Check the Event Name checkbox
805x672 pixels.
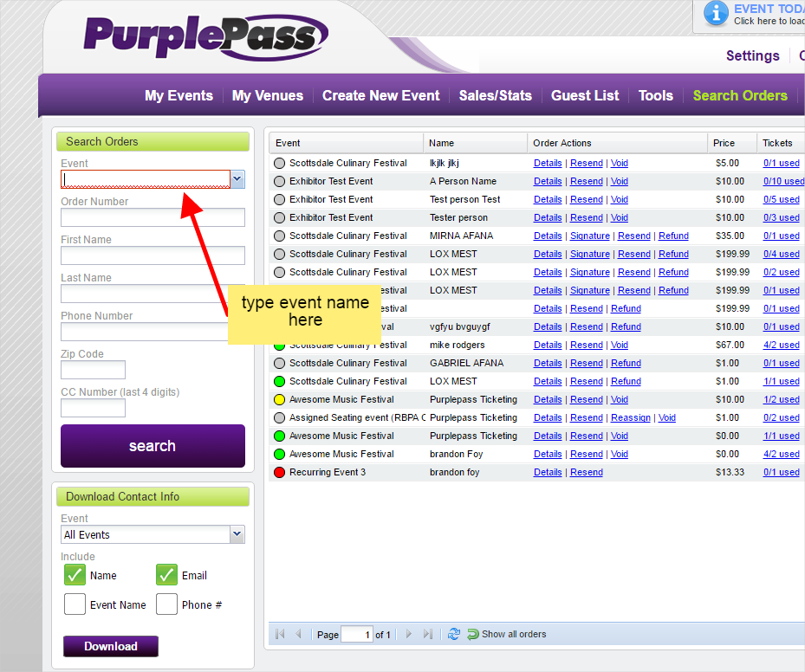(75, 604)
